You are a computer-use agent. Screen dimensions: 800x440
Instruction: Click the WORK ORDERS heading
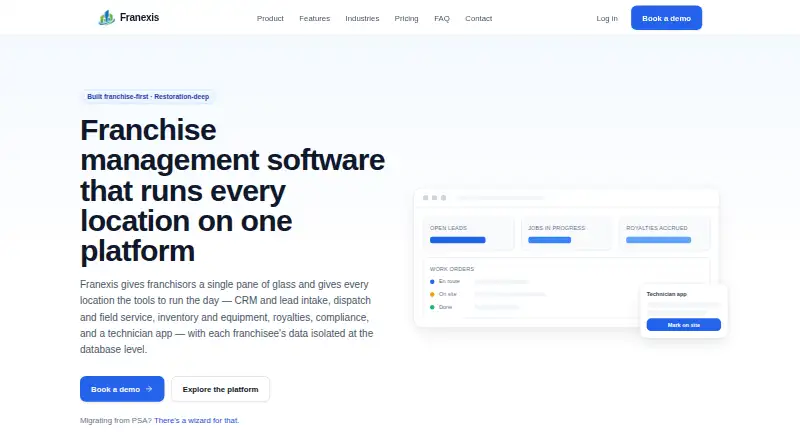pos(452,269)
